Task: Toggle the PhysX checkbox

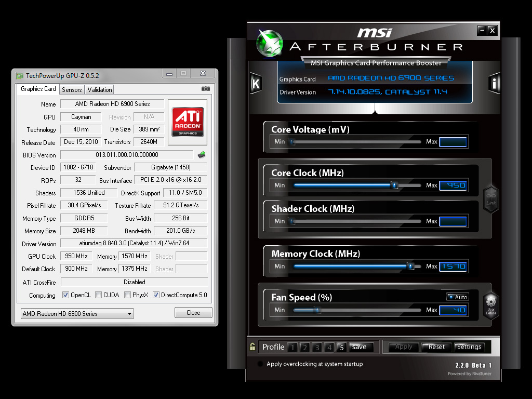Action: pos(128,295)
